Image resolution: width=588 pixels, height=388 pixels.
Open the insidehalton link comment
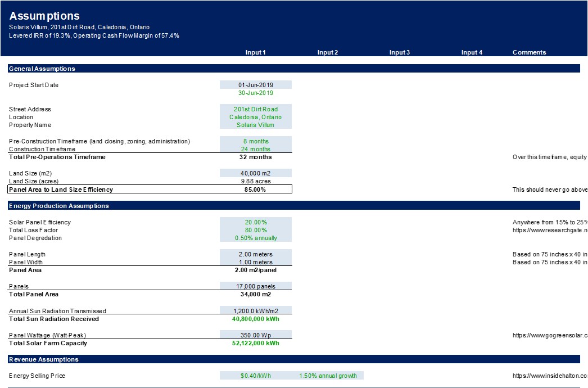550,376
